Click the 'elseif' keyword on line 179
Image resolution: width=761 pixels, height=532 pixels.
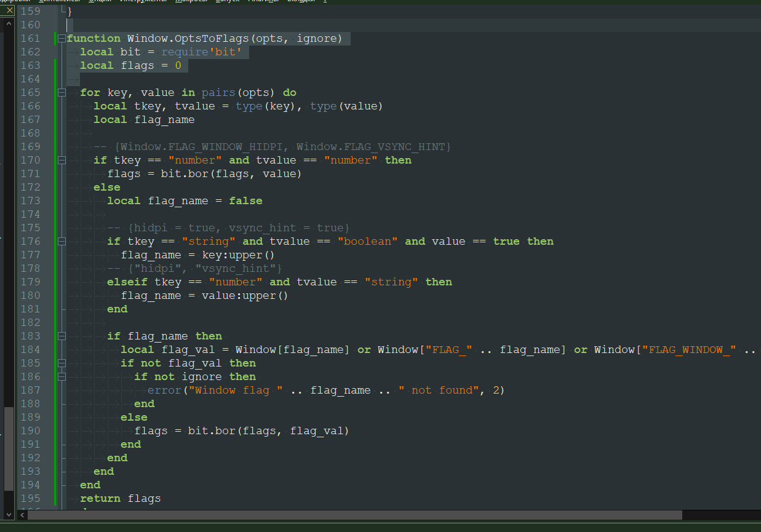click(x=127, y=282)
